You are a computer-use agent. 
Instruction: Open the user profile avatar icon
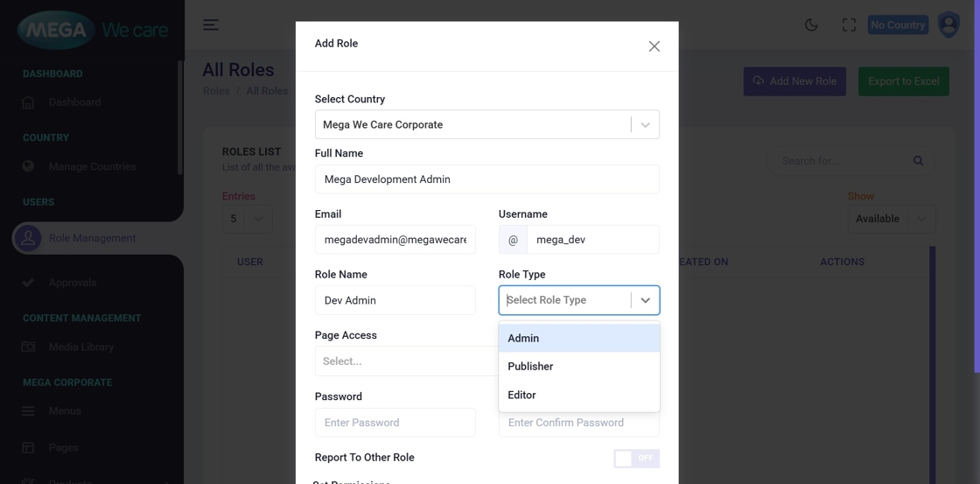(948, 25)
